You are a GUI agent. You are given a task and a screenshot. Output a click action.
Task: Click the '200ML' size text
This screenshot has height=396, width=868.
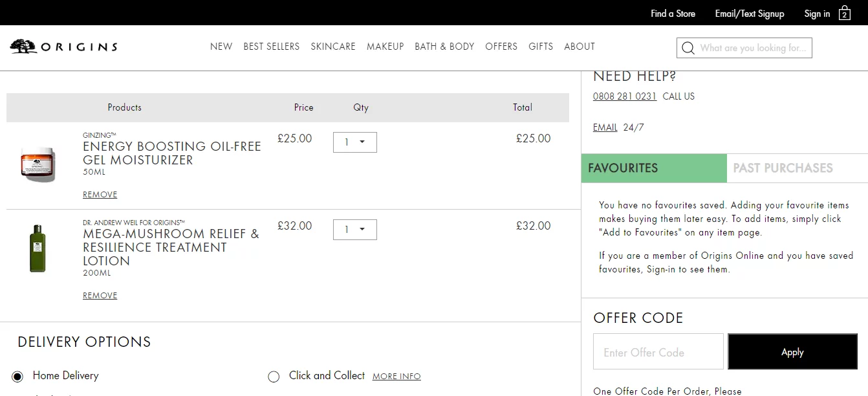pyautogui.click(x=97, y=273)
